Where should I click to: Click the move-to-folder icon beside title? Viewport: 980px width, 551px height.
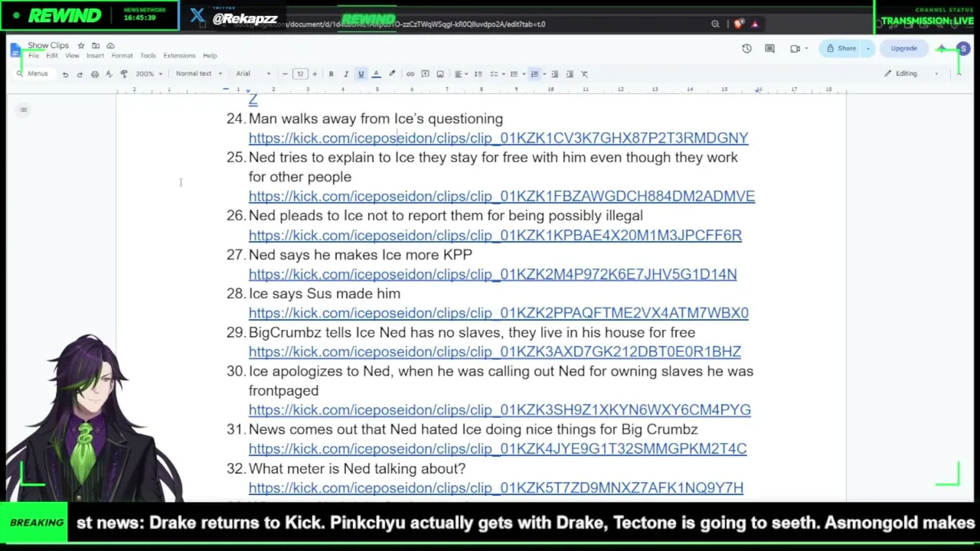tap(96, 46)
